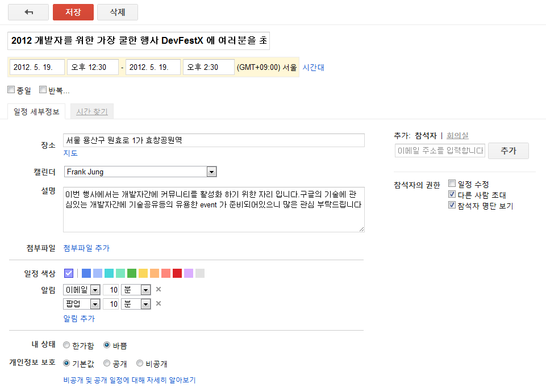Image resolution: width=546 pixels, height=392 pixels.
Task: Open the Frank Jung calendar dropdown
Action: [140, 172]
